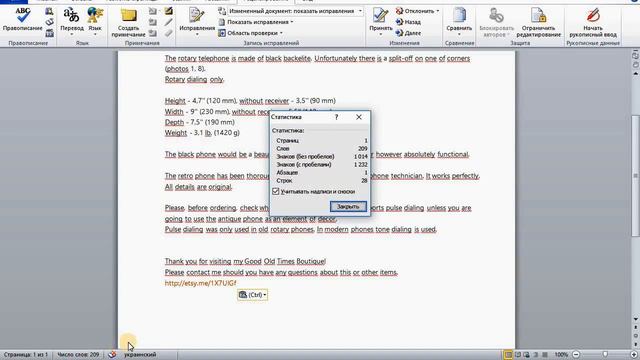Switch to the full-screen reading view icon
Image resolution: width=640 pixels, height=360 pixels.
point(518,355)
